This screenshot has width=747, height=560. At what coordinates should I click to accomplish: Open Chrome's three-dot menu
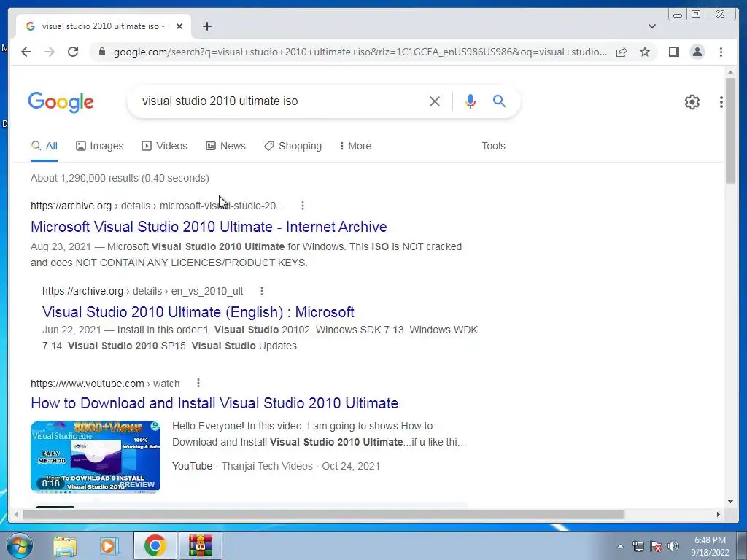tap(721, 52)
